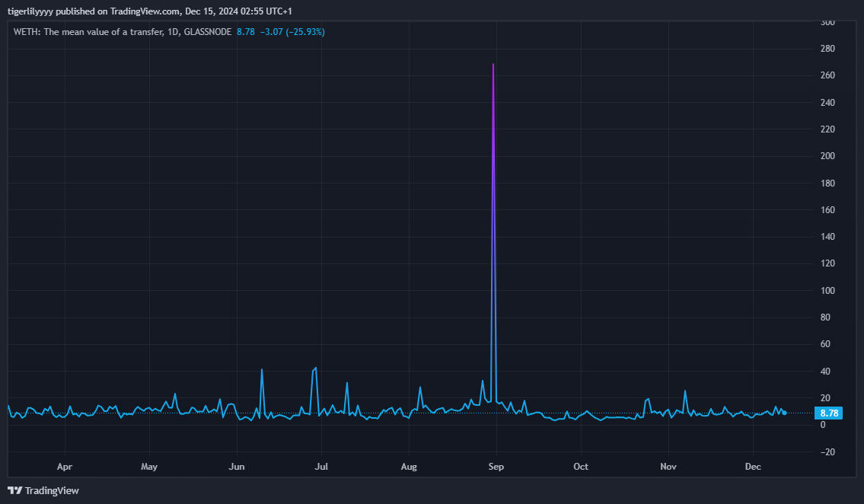This screenshot has height=504, width=864.
Task: Click the TradingView wordmark at bottom left
Action: (x=52, y=490)
